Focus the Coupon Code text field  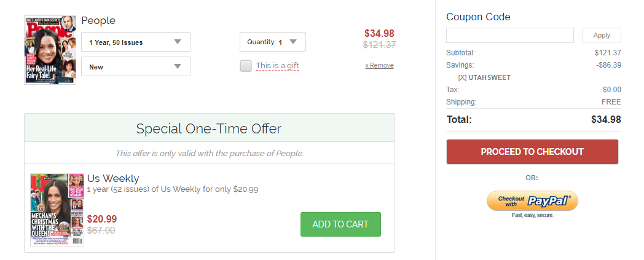pyautogui.click(x=510, y=35)
